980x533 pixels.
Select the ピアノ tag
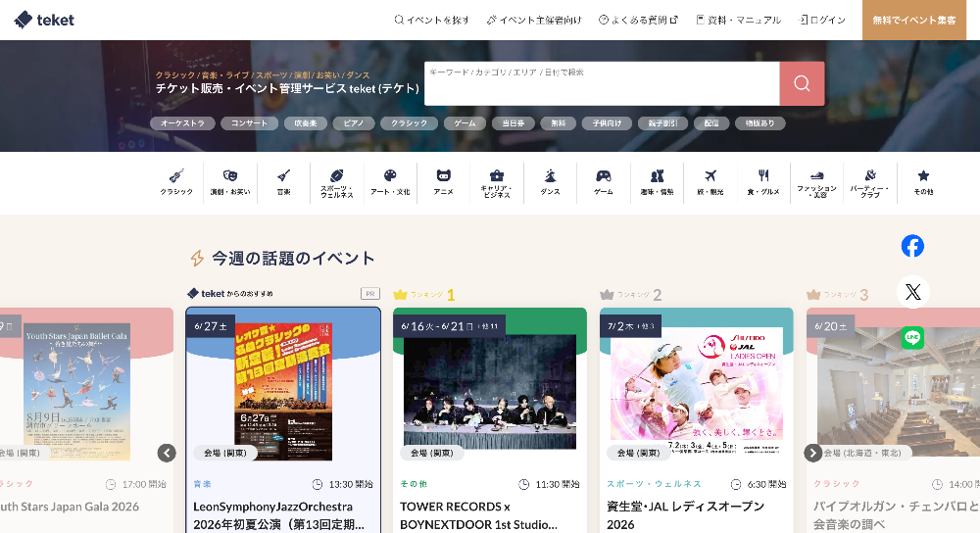point(354,123)
